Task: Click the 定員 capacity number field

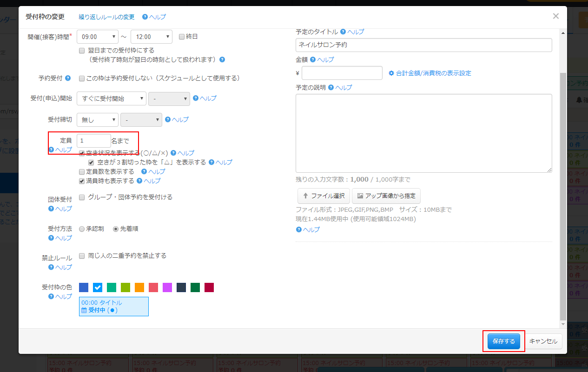Action: [x=93, y=141]
